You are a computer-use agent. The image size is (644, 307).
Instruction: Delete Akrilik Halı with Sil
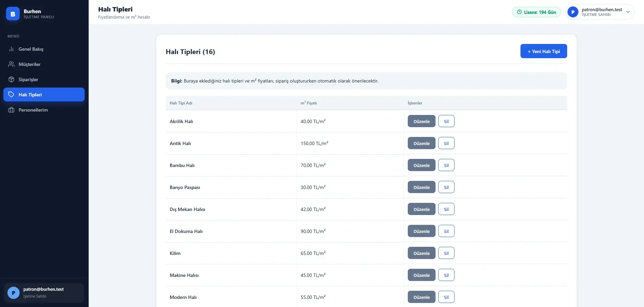pos(446,121)
